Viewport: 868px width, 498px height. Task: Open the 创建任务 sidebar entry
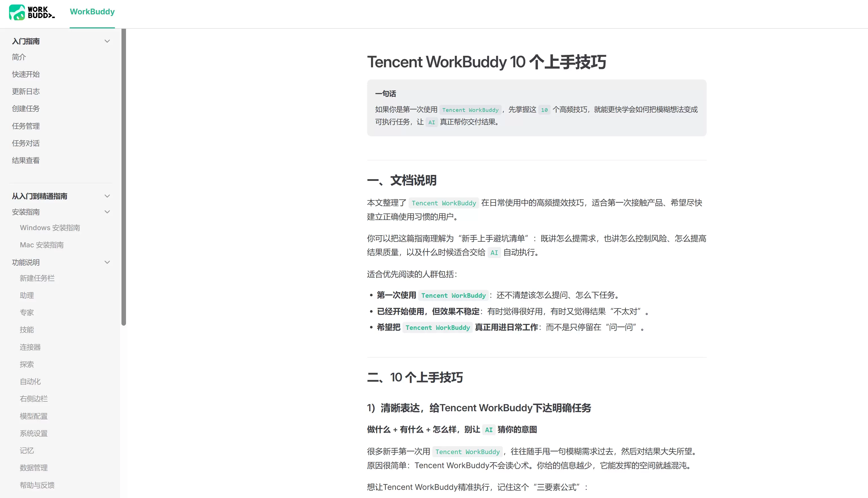pos(26,108)
